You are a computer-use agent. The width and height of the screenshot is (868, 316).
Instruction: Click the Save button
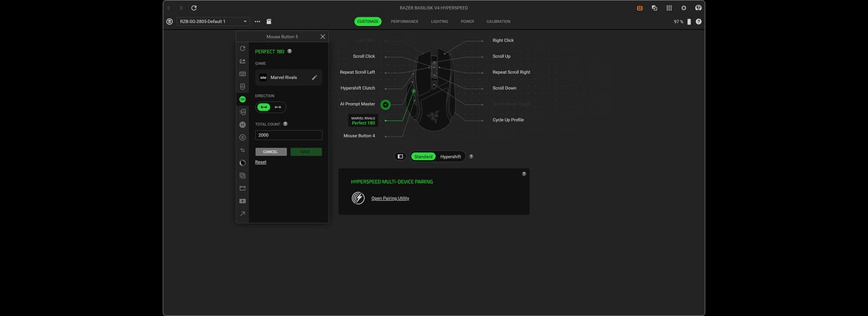point(306,152)
